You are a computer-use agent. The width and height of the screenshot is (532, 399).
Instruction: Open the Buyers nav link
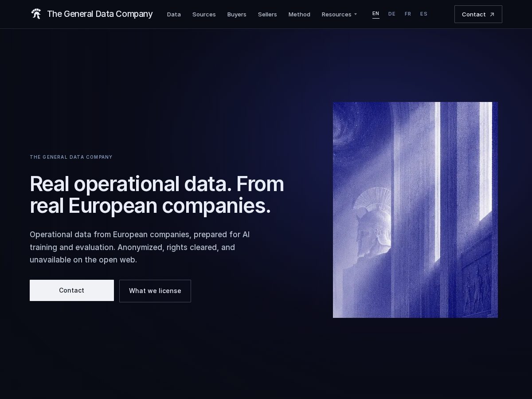(237, 14)
